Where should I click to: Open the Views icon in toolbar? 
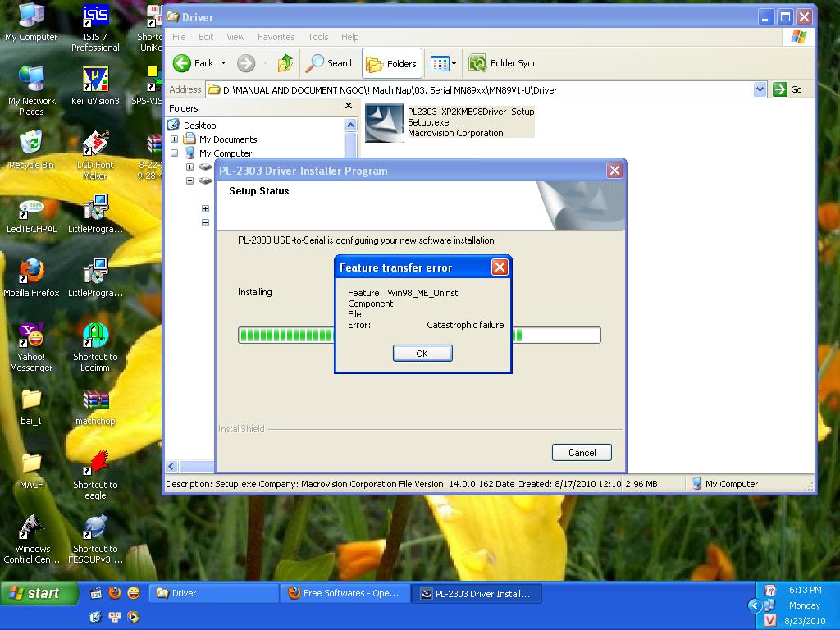point(440,64)
